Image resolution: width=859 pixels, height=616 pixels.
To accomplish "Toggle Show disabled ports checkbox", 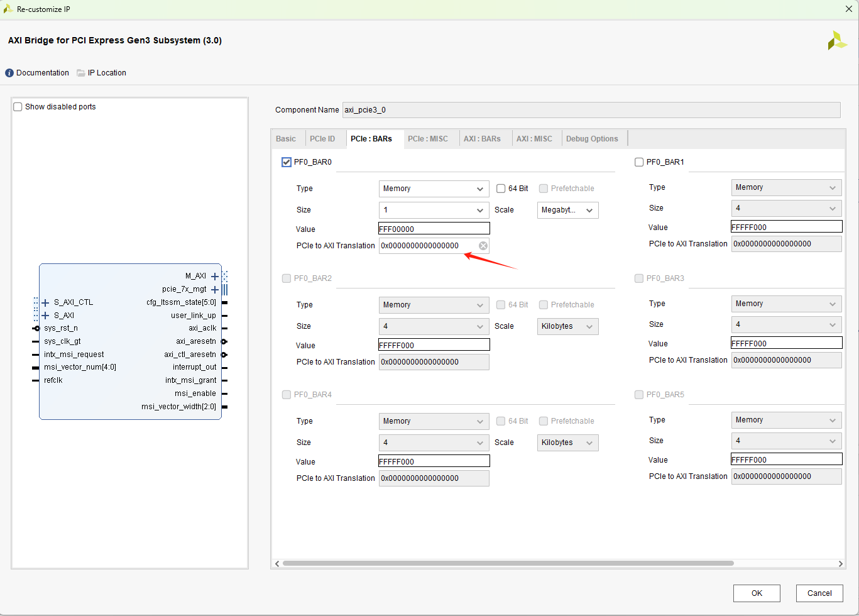I will tap(18, 107).
